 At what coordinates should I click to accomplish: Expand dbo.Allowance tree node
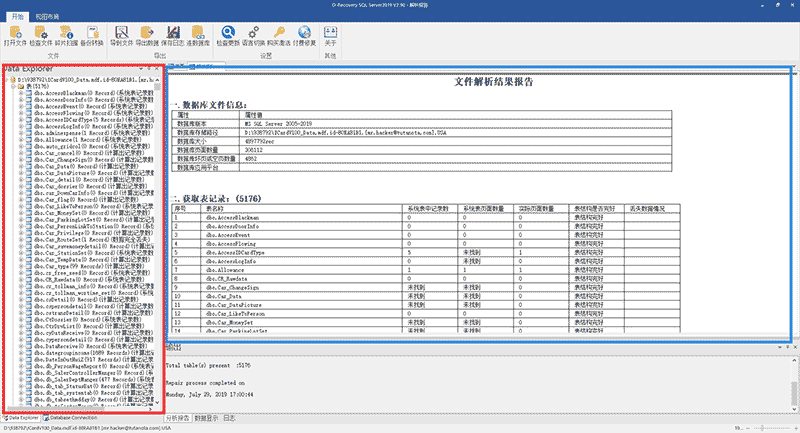(21, 140)
